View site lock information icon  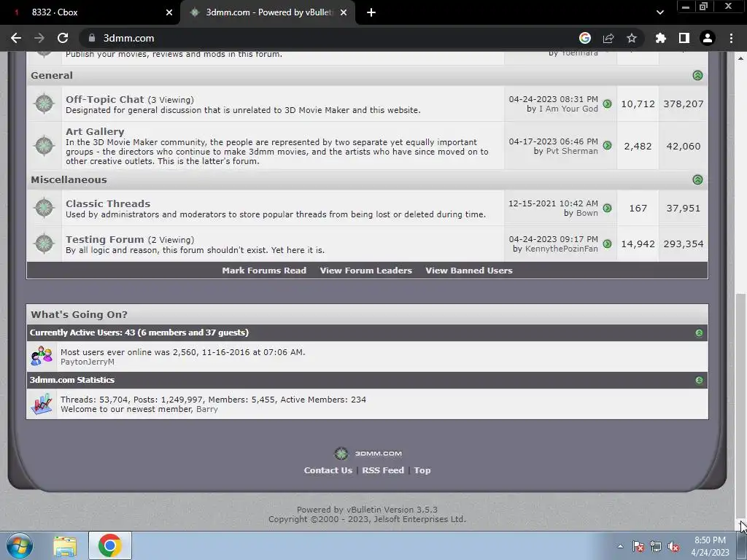(x=92, y=38)
